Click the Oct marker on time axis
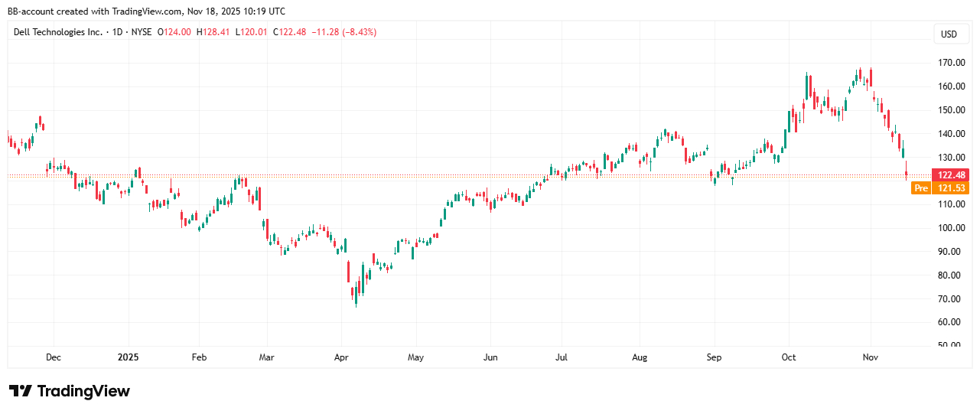 (789, 357)
